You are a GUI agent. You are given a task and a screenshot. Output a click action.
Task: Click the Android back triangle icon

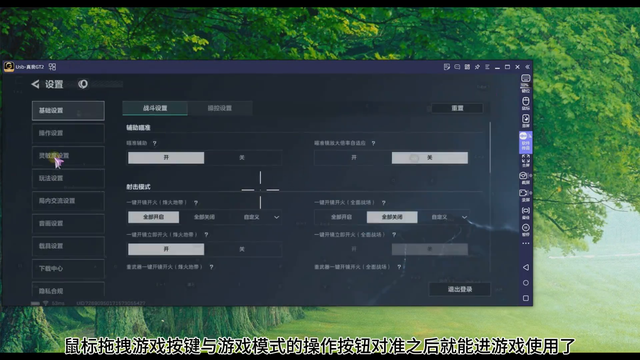tap(526, 267)
